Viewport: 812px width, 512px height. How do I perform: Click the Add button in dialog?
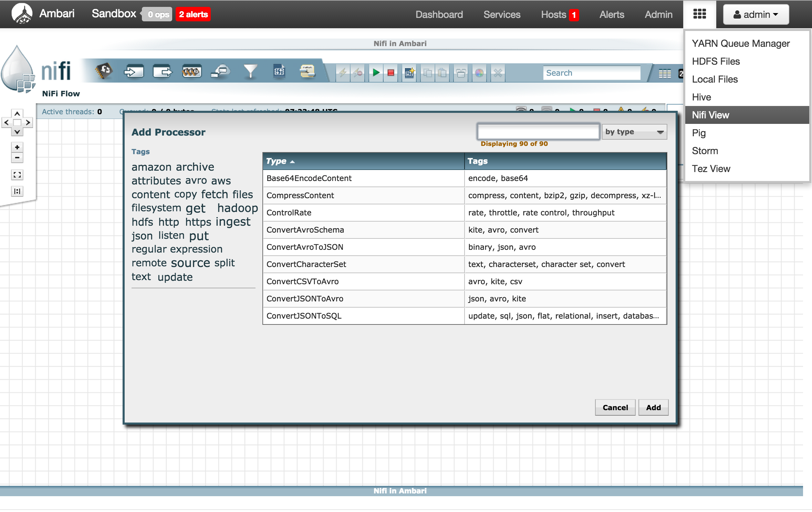click(653, 407)
